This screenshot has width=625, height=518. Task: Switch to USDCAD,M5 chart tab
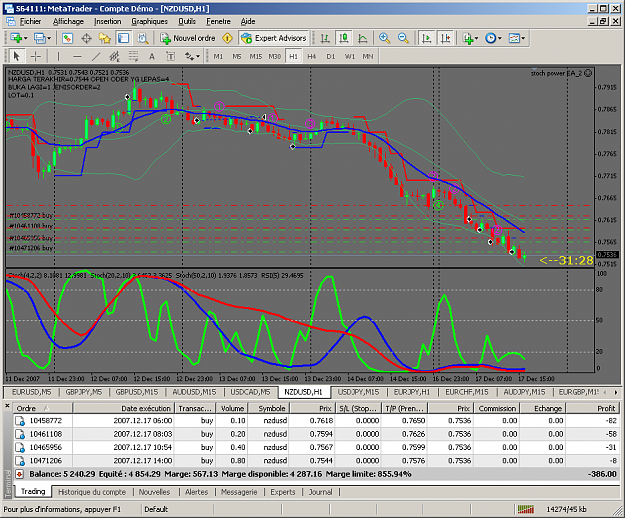250,392
